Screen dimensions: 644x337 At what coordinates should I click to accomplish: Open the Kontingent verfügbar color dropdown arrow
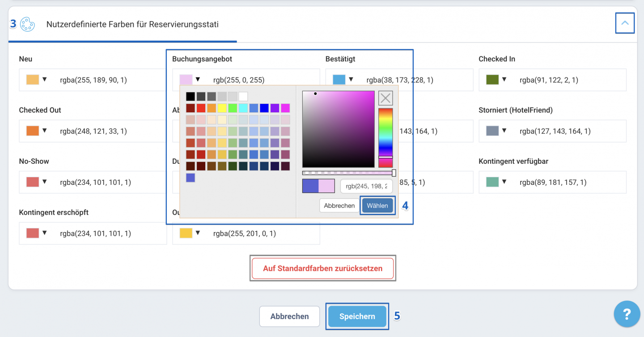pyautogui.click(x=504, y=182)
